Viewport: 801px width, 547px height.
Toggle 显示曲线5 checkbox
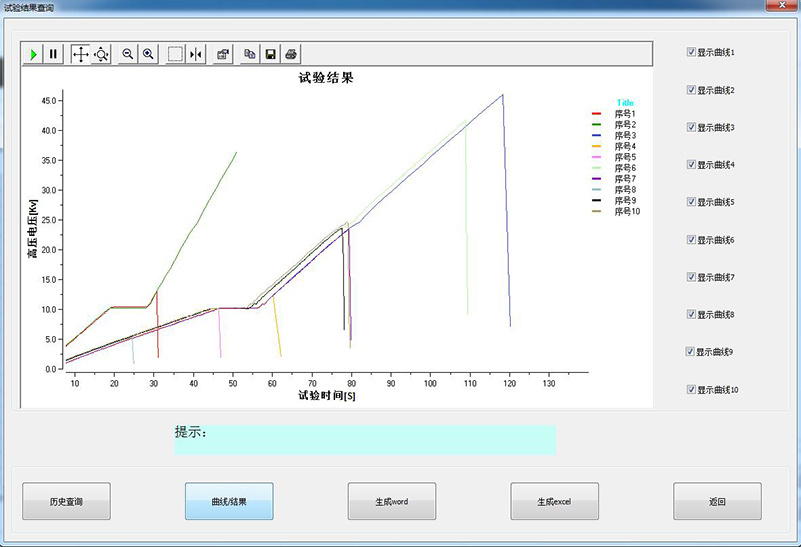[x=691, y=202]
